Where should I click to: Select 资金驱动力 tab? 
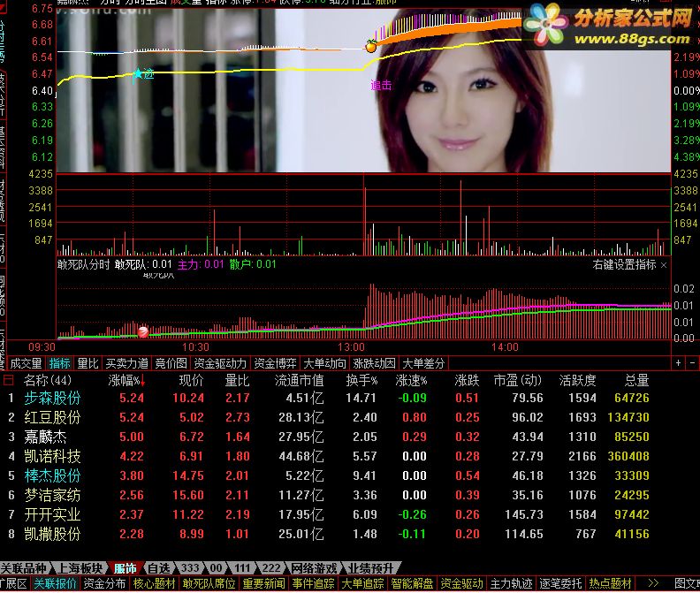(x=220, y=363)
